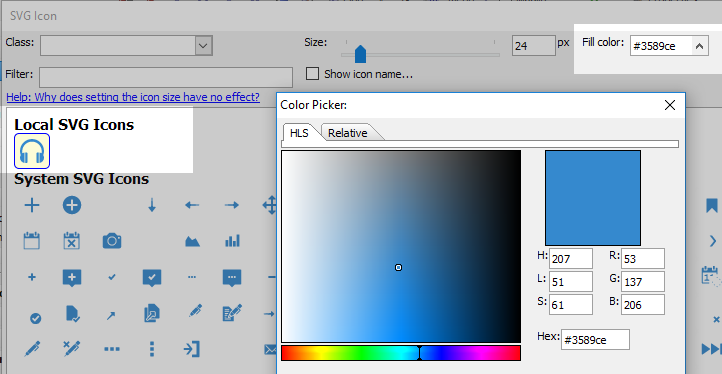Edit the L lightness value field

(571, 281)
